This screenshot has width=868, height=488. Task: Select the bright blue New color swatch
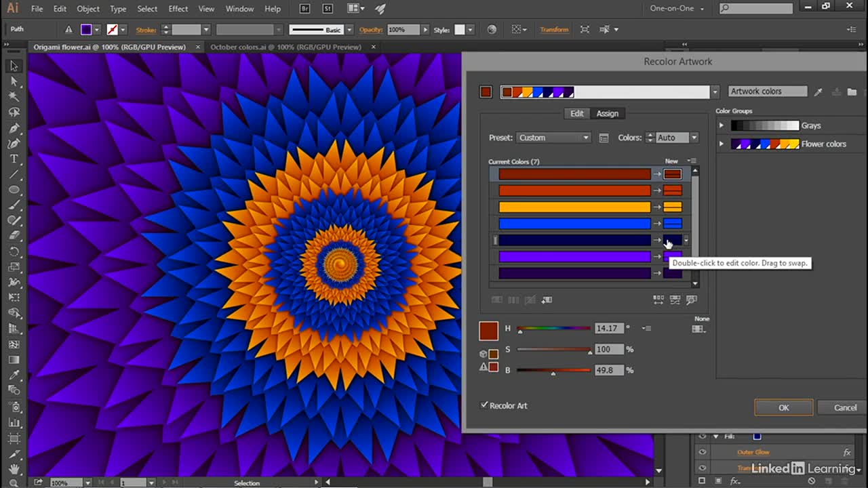pyautogui.click(x=673, y=224)
